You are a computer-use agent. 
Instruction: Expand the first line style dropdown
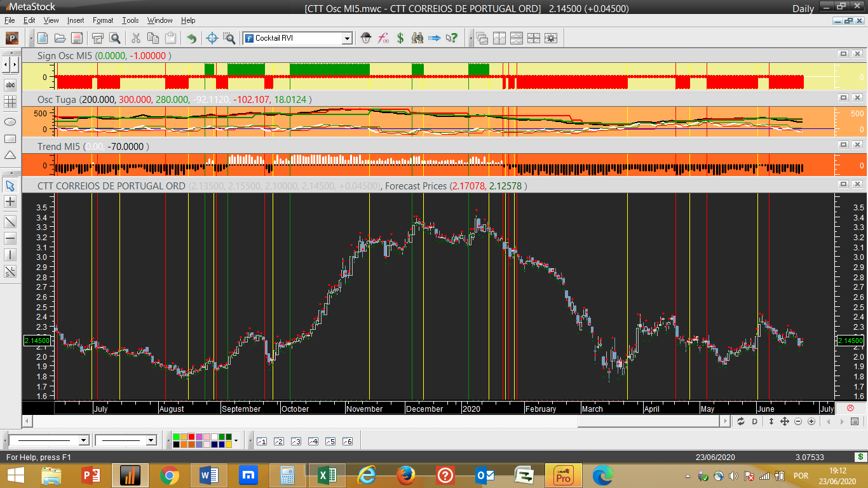(84, 440)
